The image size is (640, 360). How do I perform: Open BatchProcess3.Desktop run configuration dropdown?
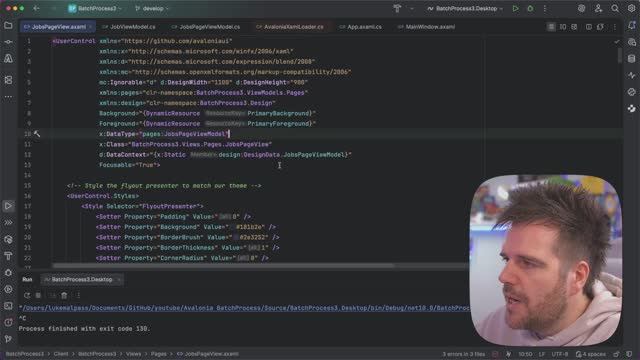coord(465,8)
